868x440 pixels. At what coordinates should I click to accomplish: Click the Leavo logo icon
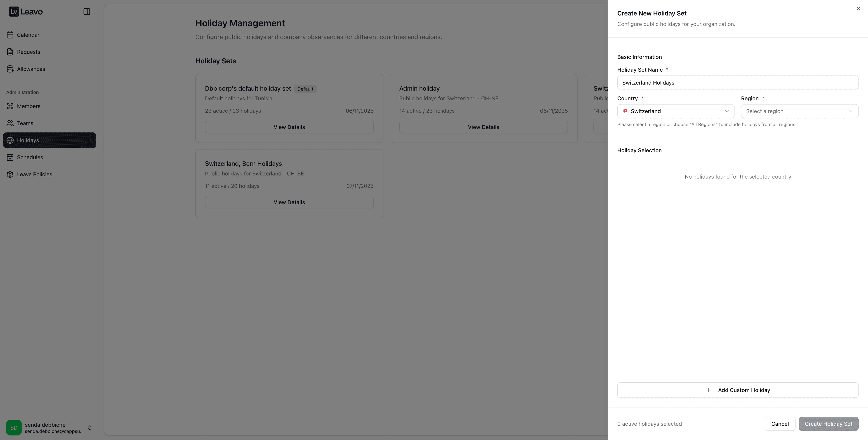(14, 12)
